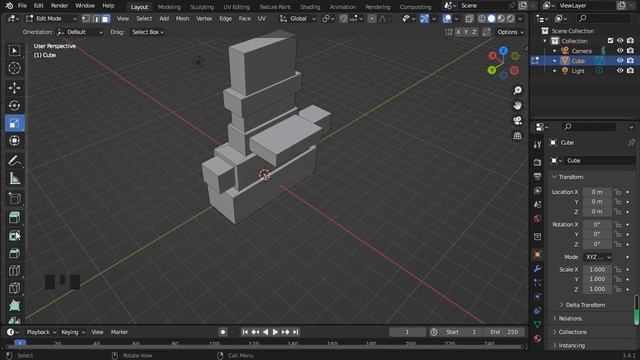Toggle visibility of Cube in outliner
Viewport: 640px width, 360px height.
coord(620,60)
